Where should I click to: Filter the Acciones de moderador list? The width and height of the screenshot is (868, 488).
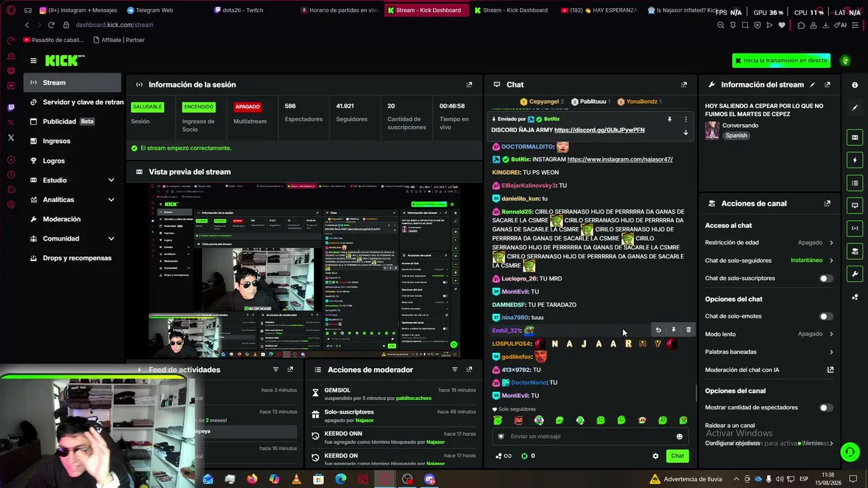pos(454,369)
